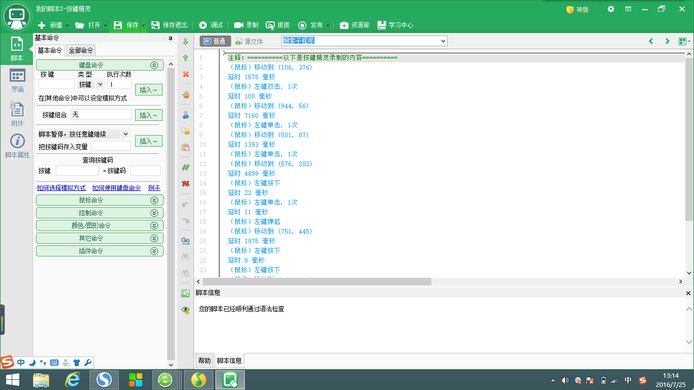Open dropdown arrow next to 打开
The width and height of the screenshot is (694, 390).
[x=105, y=26]
